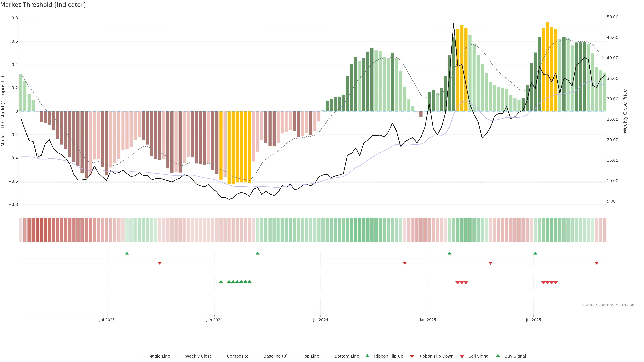Toggle the Top Line legend entry
This screenshot has height=362, width=644.
pos(311,356)
